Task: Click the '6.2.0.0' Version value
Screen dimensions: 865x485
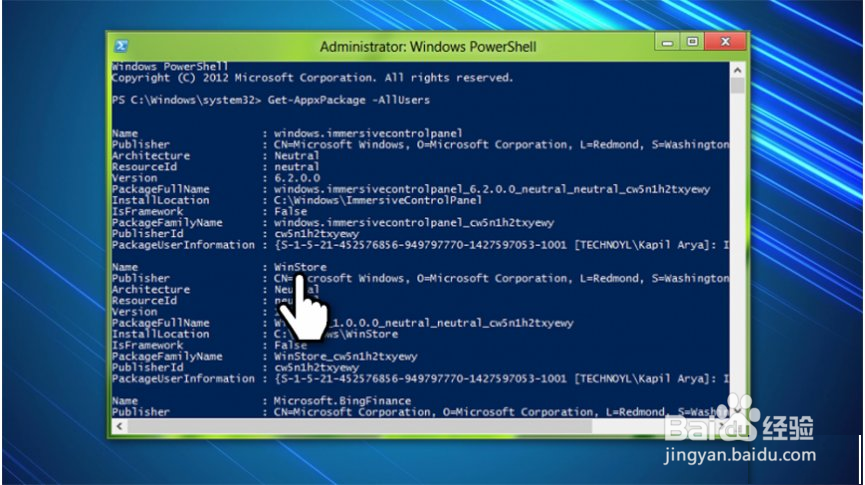Action: click(297, 178)
